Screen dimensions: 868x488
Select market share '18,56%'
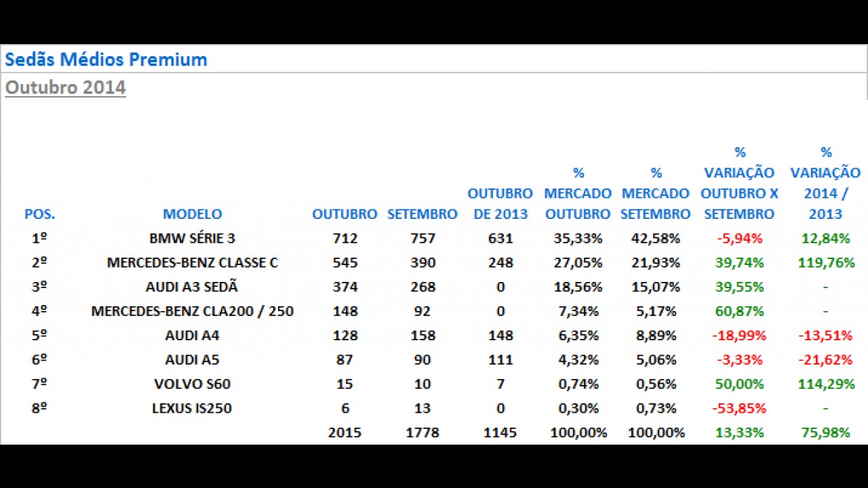[578, 287]
